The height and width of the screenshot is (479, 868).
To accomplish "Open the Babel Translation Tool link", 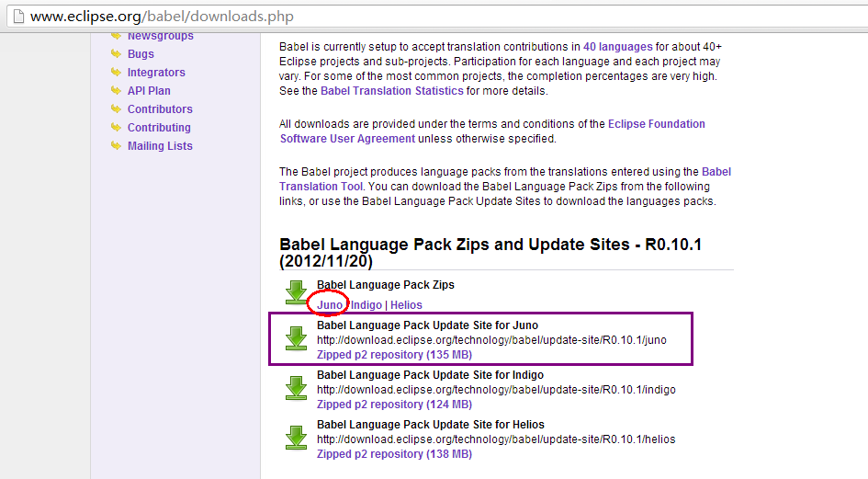I will click(505, 179).
